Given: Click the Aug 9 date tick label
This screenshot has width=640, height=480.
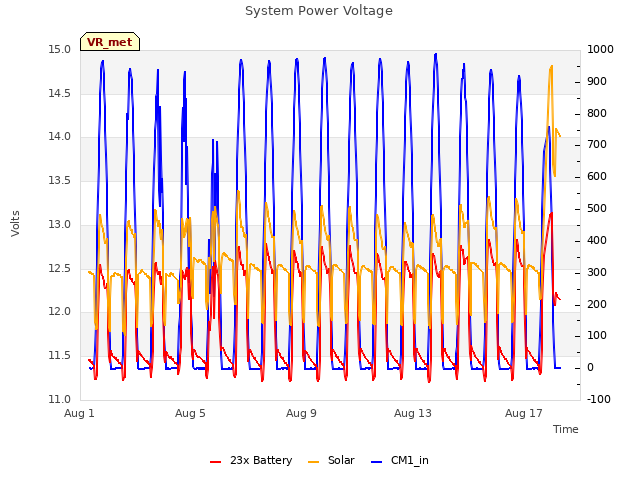Looking at the screenshot, I should coord(301,413).
